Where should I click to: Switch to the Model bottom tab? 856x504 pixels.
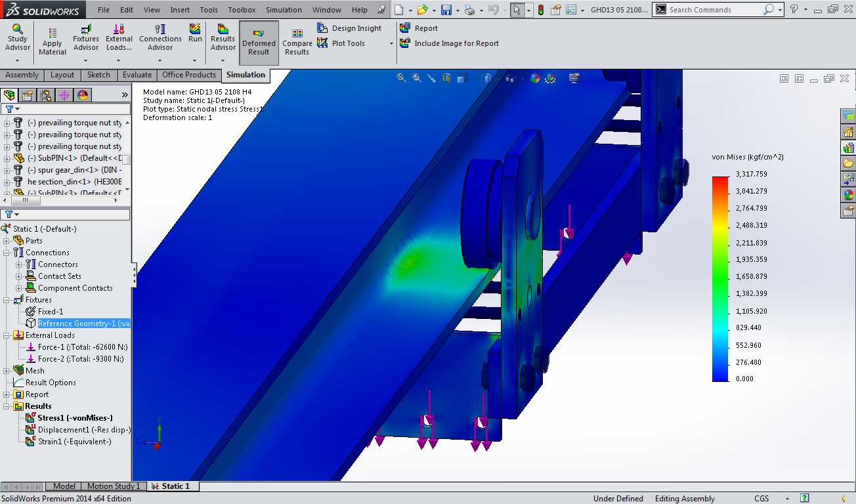[x=64, y=486]
